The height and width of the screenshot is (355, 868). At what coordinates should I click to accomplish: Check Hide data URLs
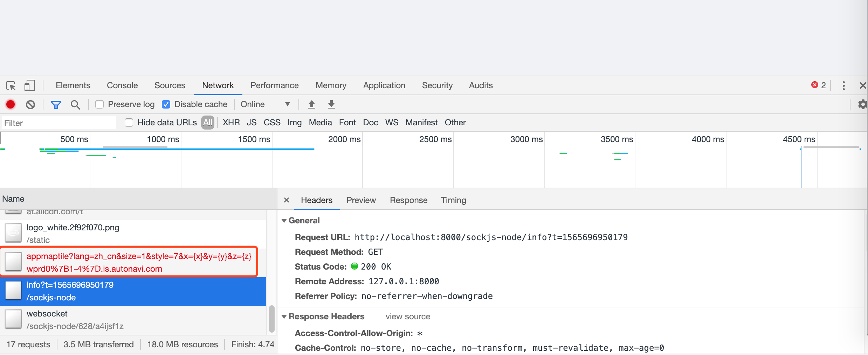(129, 123)
